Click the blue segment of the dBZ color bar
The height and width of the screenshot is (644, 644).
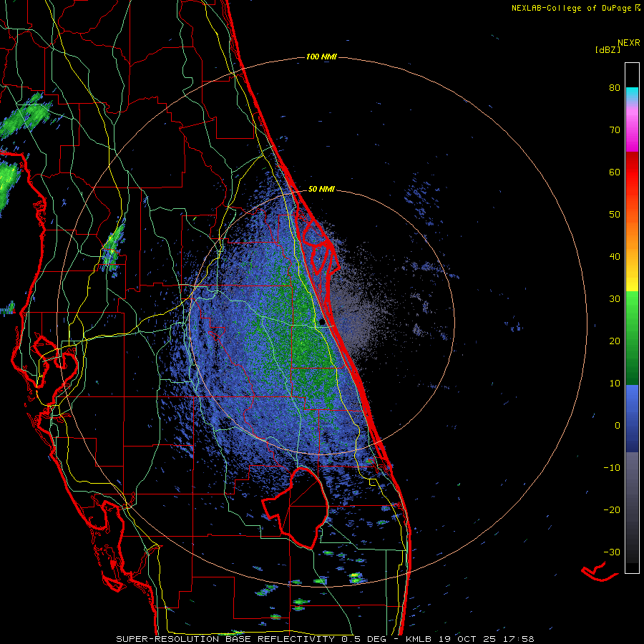coord(632,419)
